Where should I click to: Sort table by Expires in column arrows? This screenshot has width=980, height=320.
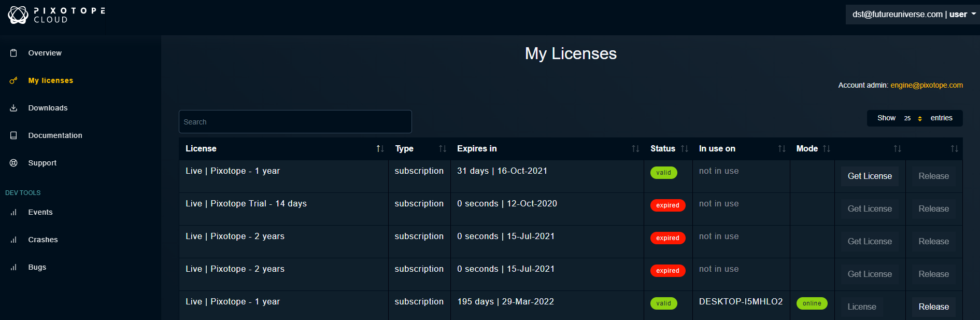pos(635,149)
